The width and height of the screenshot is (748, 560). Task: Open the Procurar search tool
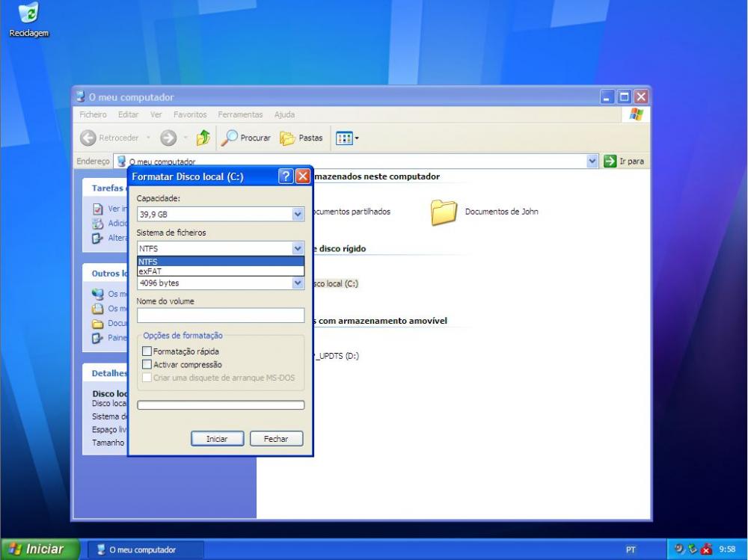[245, 138]
